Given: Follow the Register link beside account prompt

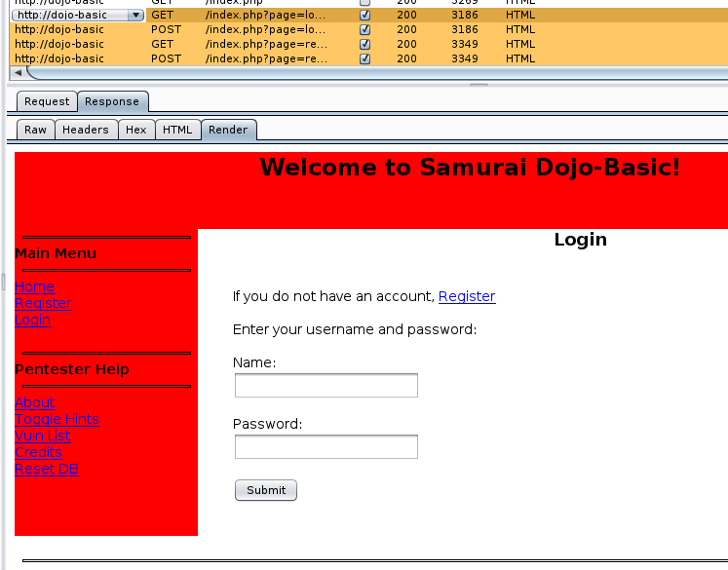Looking at the screenshot, I should click(467, 296).
